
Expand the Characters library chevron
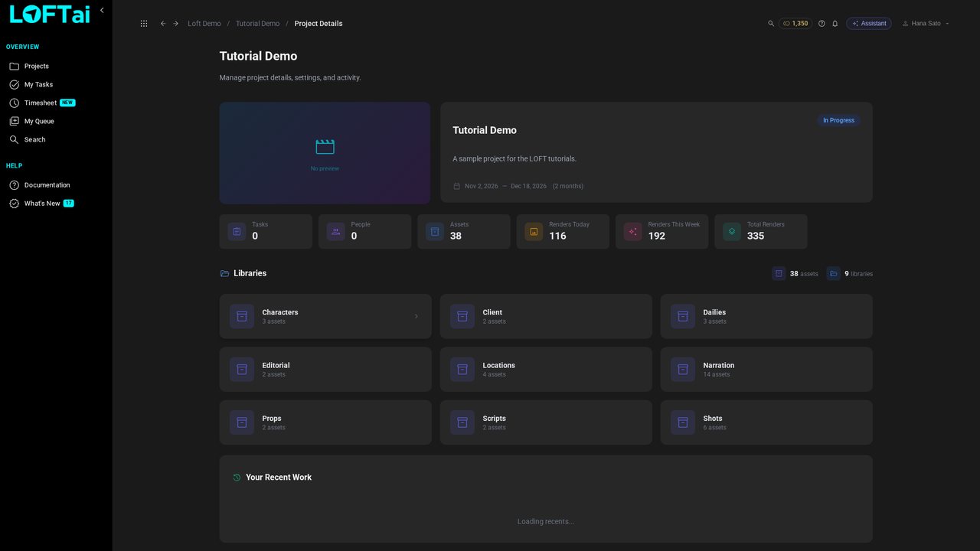(416, 316)
